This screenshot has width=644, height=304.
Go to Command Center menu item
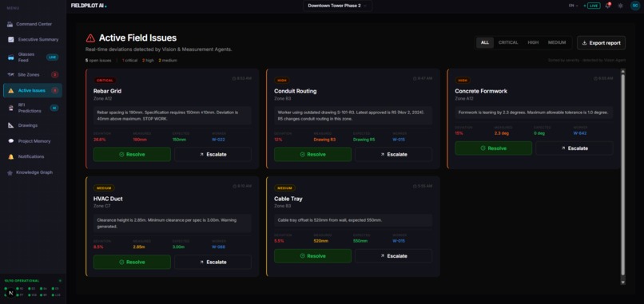(33, 24)
